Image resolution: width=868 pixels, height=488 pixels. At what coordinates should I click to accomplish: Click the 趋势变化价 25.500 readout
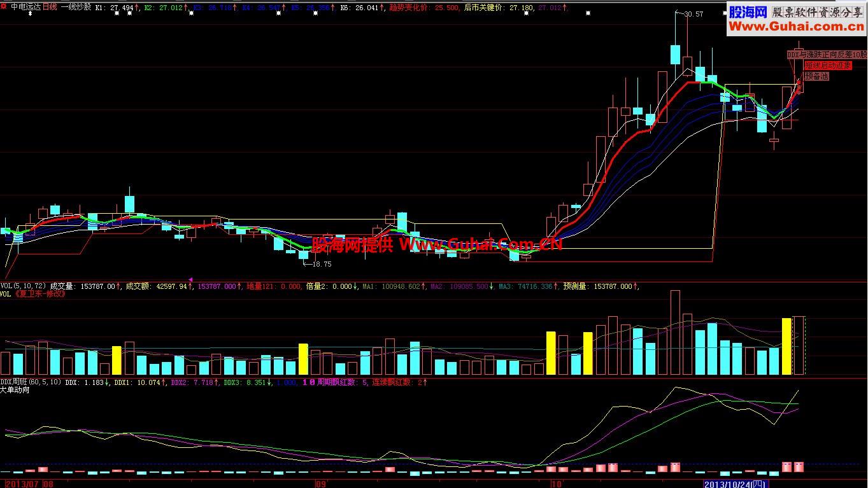click(423, 8)
